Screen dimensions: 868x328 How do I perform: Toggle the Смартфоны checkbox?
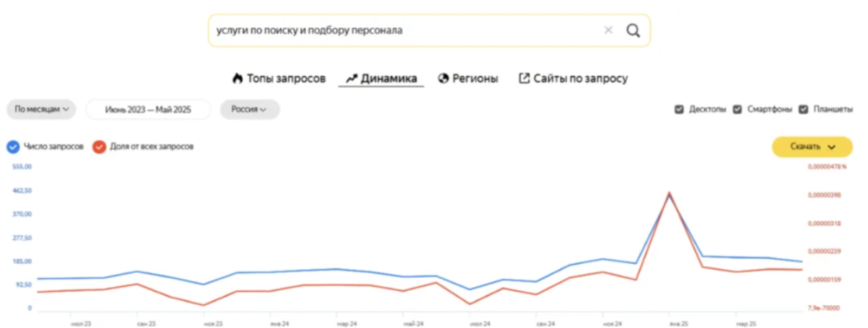[737, 109]
